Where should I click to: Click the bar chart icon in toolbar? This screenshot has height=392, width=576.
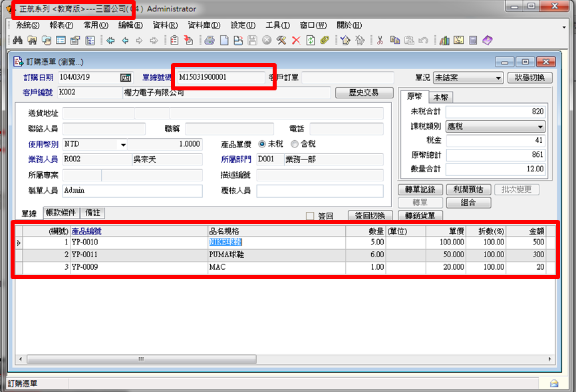coord(445,41)
